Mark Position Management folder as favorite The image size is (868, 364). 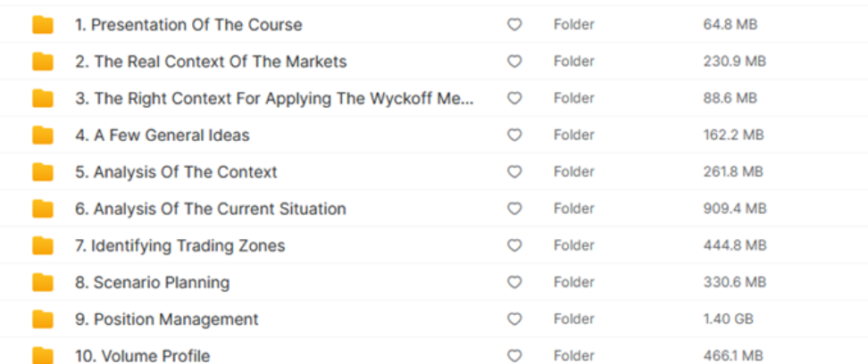514,319
